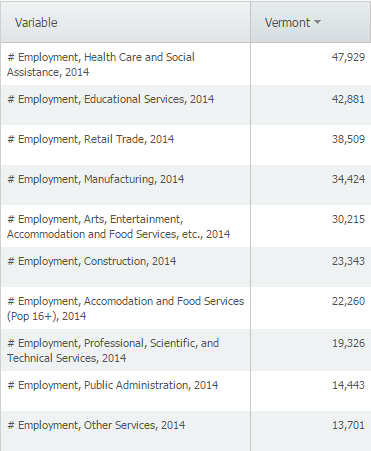
Task: Click the Other Services employment row
Action: coord(185,431)
